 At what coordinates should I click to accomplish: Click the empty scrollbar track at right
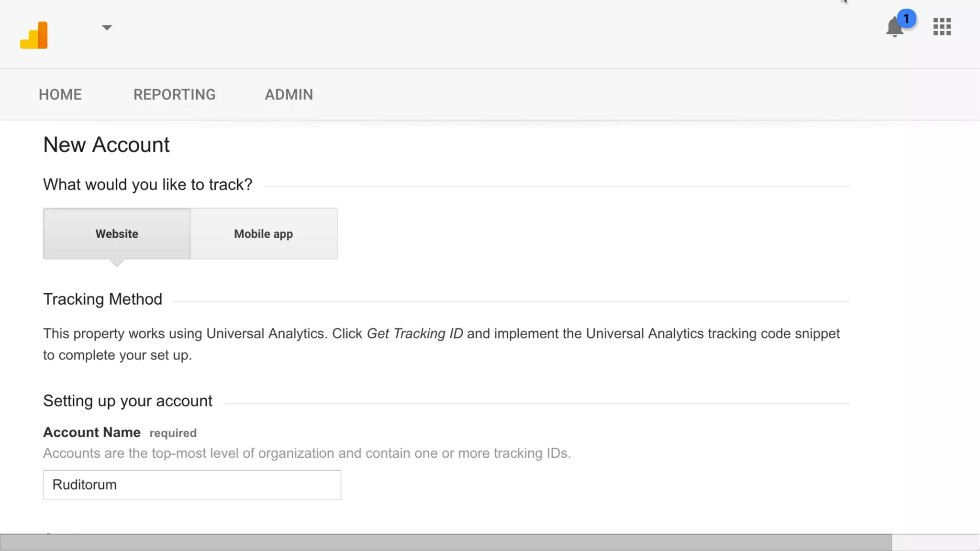(935, 543)
